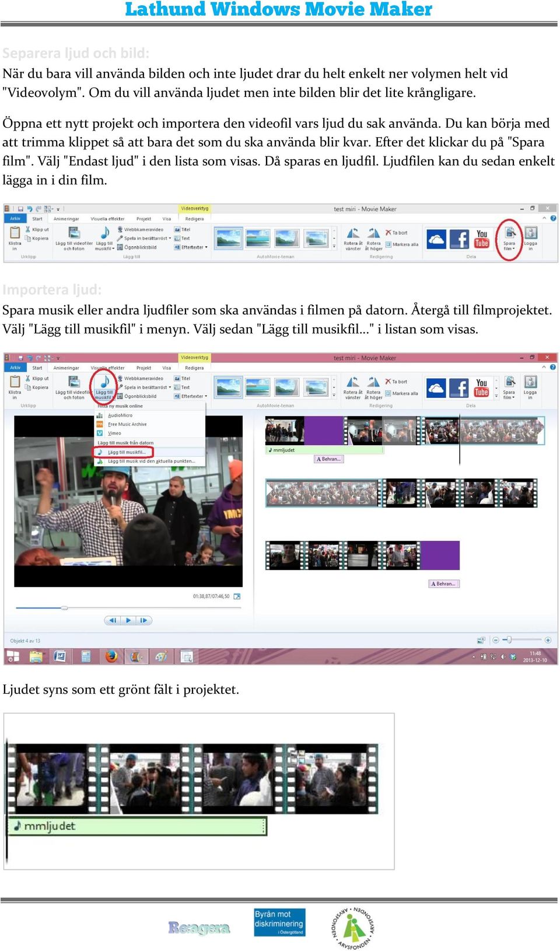Image resolution: width=560 pixels, height=951 pixels.
Task: Click Lägg till musikfil in upper screenshot
Action: (x=104, y=239)
